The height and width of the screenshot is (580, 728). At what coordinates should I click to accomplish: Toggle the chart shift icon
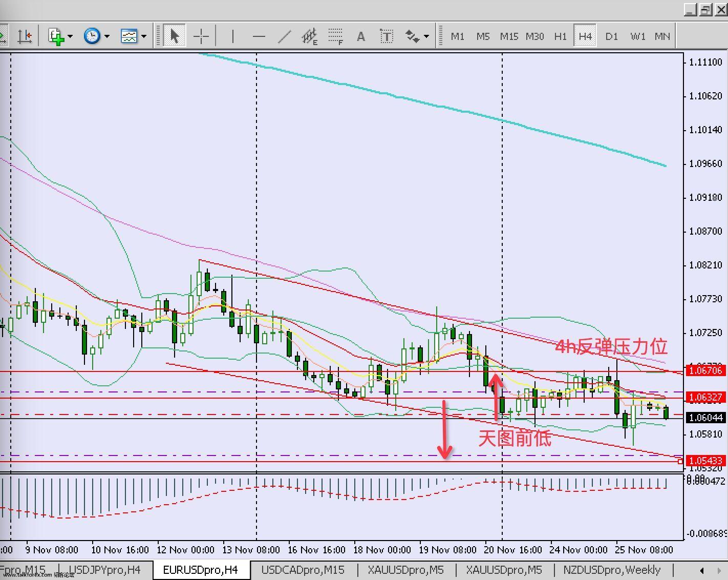(24, 36)
